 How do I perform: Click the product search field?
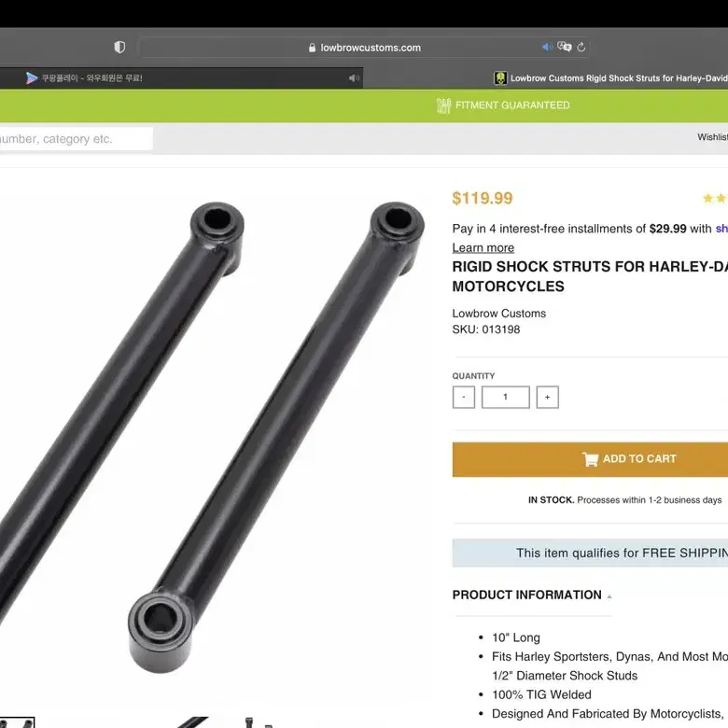pos(77,139)
